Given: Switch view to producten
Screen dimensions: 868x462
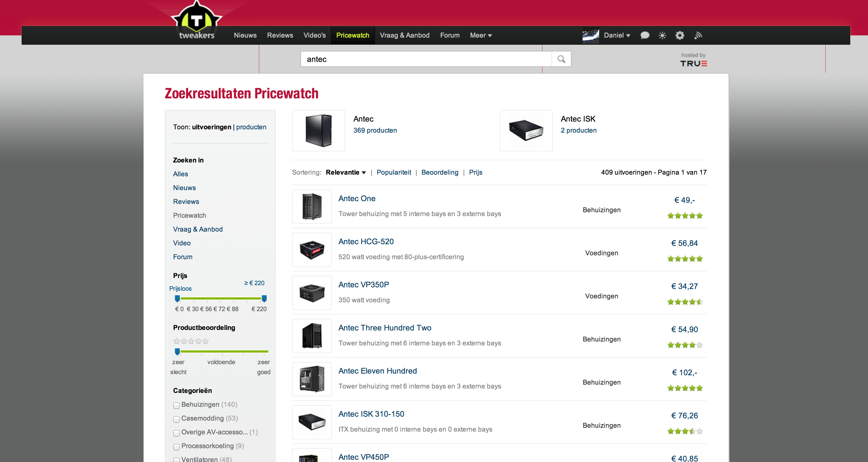Looking at the screenshot, I should [x=251, y=127].
